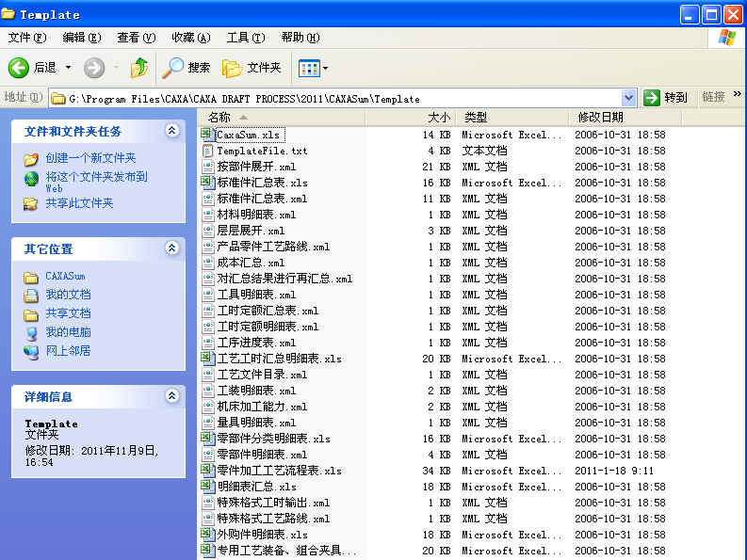Sort files by 修改日期 column header
747x560 pixels.
[x=600, y=118]
